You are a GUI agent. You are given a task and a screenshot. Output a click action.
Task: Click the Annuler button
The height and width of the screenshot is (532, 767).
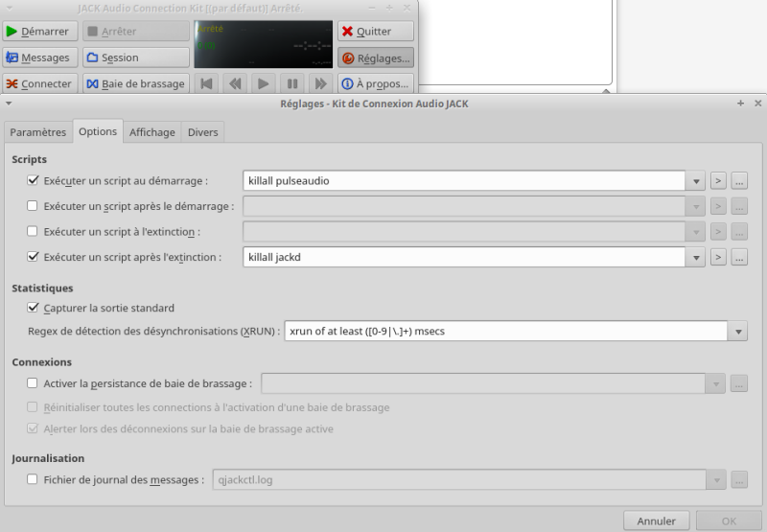657,521
